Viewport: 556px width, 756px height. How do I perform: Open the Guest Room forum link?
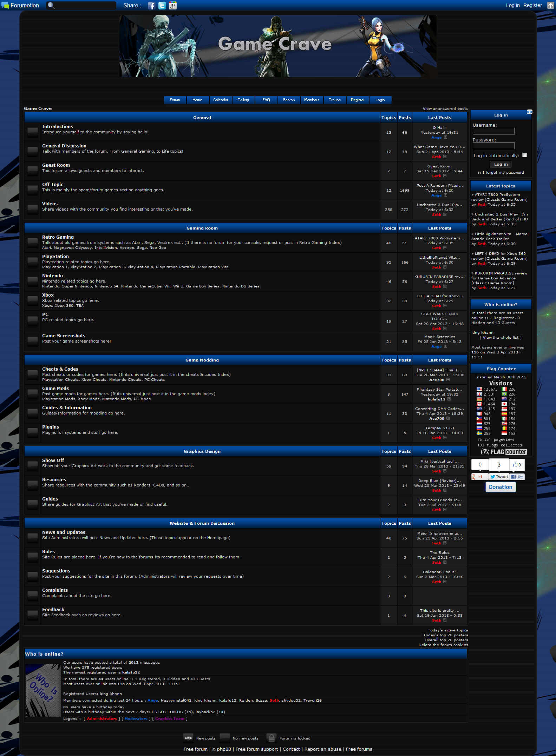[56, 165]
